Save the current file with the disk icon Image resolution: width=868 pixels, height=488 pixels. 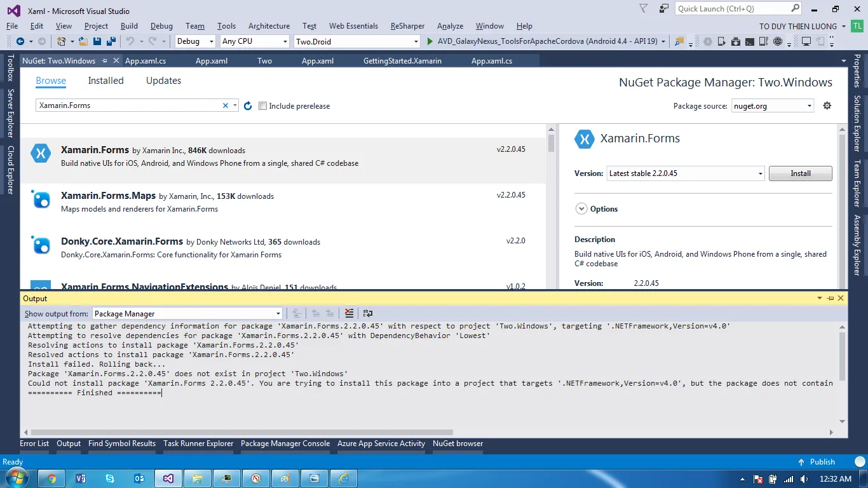pyautogui.click(x=97, y=41)
